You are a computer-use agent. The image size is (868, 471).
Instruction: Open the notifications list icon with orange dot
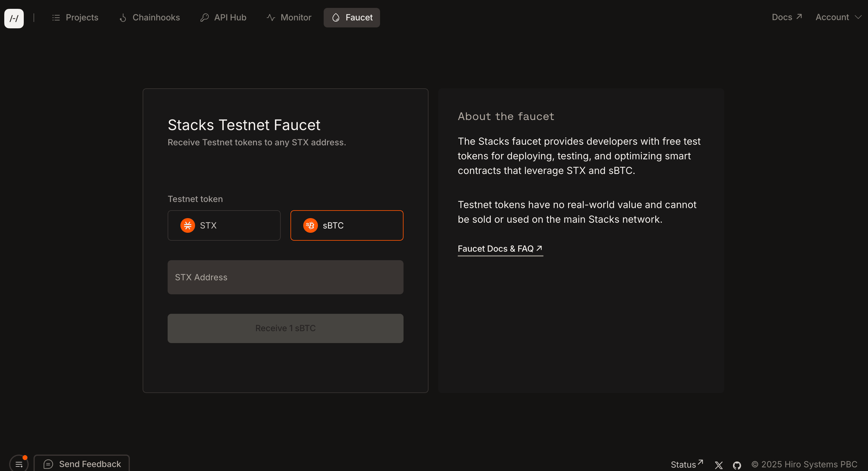[x=19, y=464]
